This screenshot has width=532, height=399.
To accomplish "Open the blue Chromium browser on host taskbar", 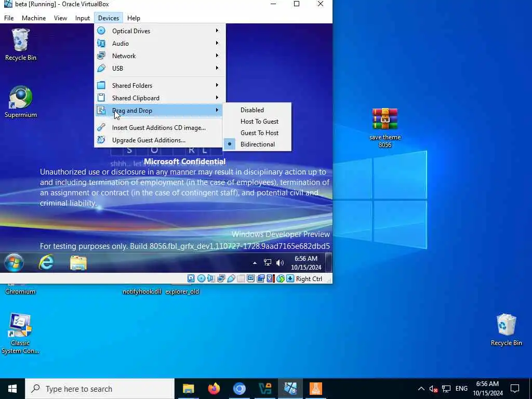I will point(239,389).
